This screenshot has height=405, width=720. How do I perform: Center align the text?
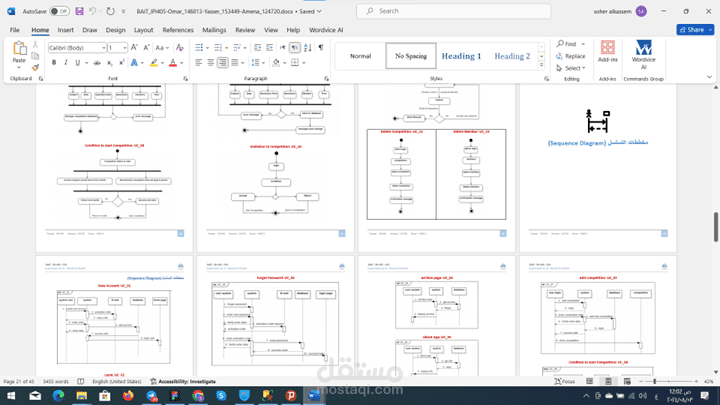pyautogui.click(x=210, y=62)
